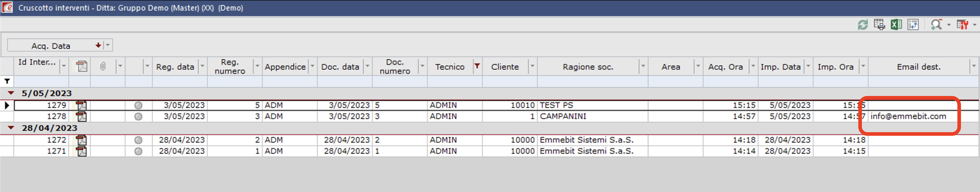Screen dimensions: 980x192
Task: Click row selector arrow for 1279
Action: (x=7, y=105)
